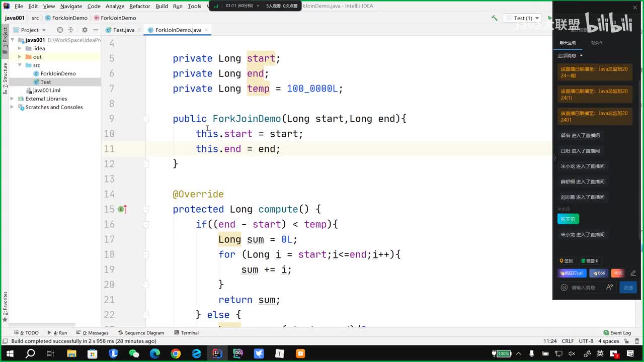Screen dimensions: 644x362
Task: Click the font style icon in chat input
Action: click(609, 287)
